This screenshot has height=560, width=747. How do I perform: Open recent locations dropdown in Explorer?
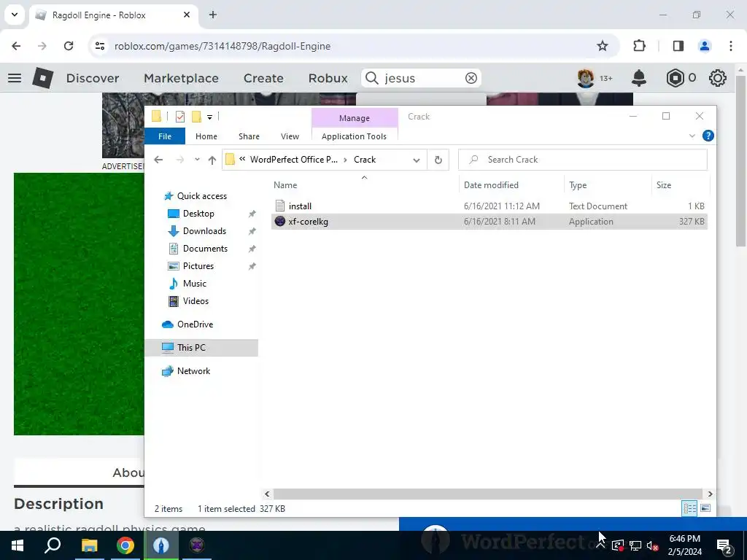(x=197, y=160)
